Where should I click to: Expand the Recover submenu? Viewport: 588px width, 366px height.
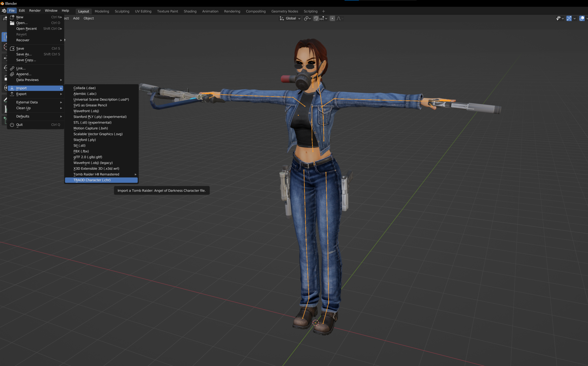tap(36, 40)
